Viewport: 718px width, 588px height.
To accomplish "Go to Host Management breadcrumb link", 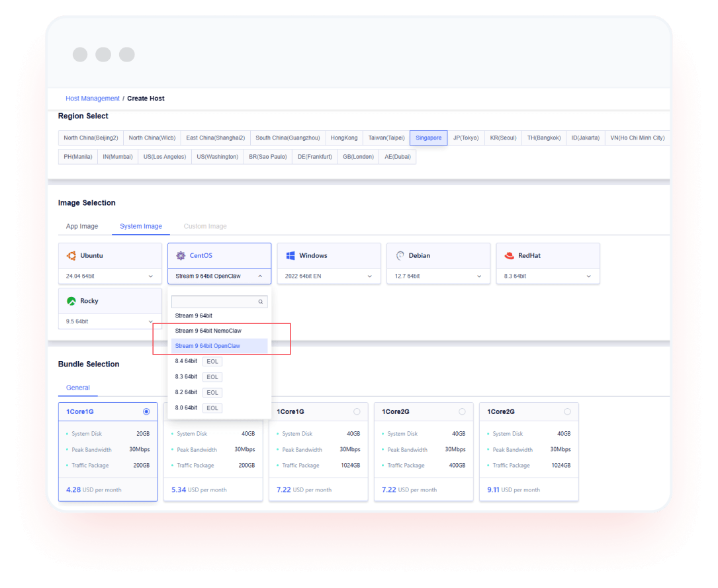I will tap(93, 99).
